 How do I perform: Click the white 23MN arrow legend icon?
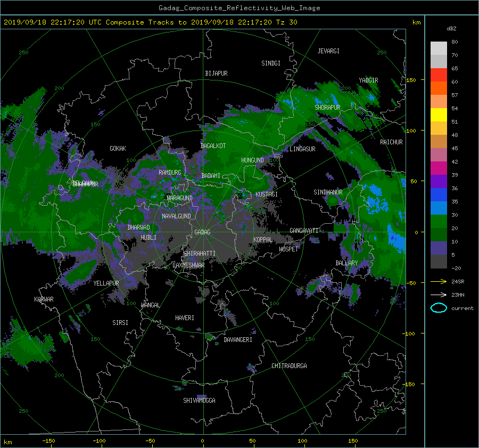coord(439,295)
